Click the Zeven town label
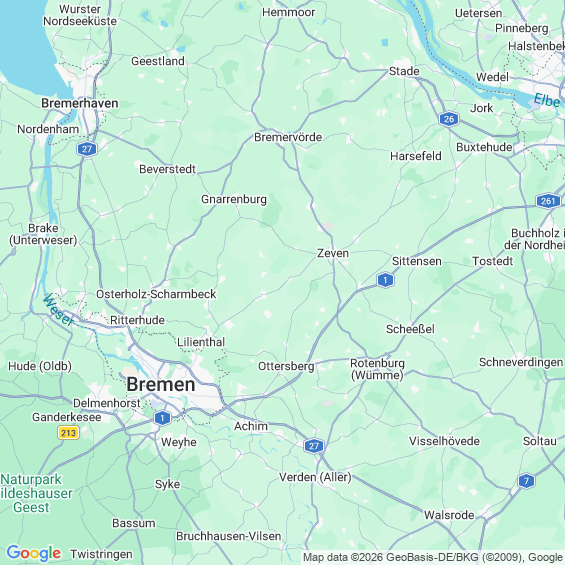The image size is (565, 565). [333, 253]
